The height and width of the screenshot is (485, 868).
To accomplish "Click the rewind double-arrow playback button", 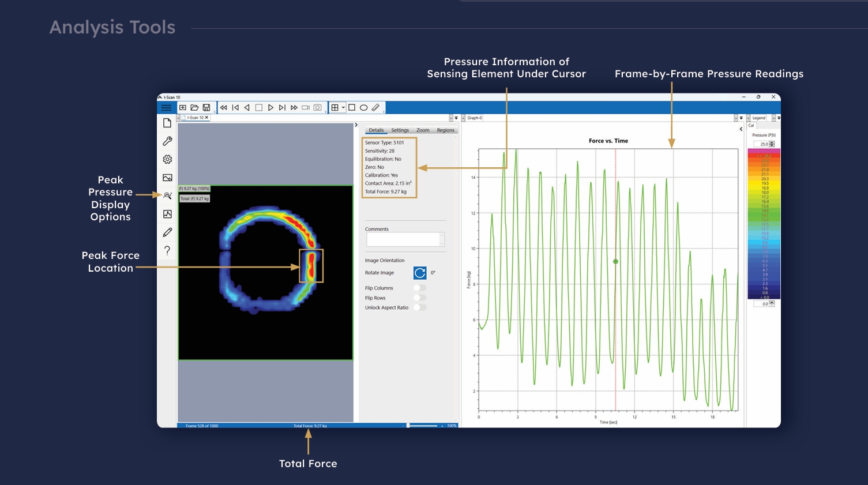I will pos(224,108).
